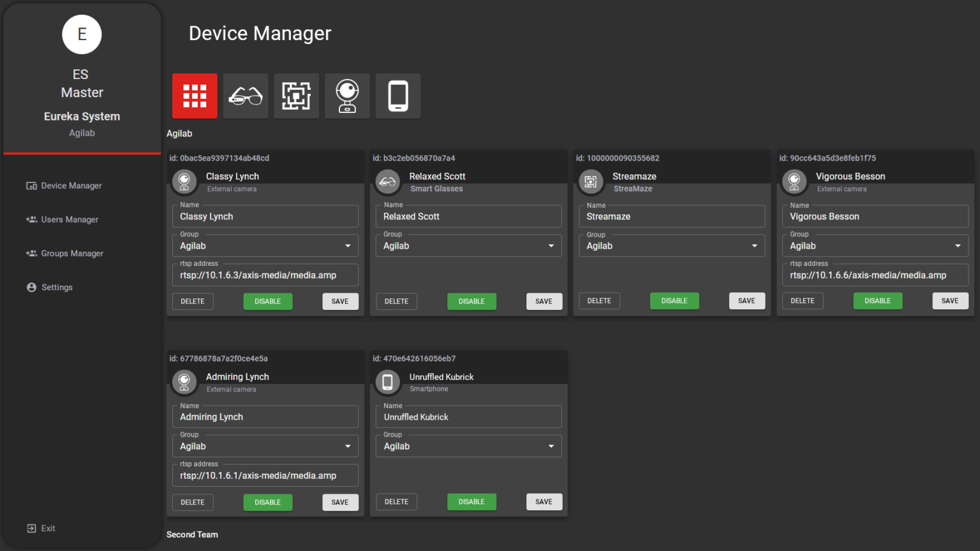This screenshot has width=980, height=551.
Task: Choose Exit in the sidebar
Action: pos(41,528)
